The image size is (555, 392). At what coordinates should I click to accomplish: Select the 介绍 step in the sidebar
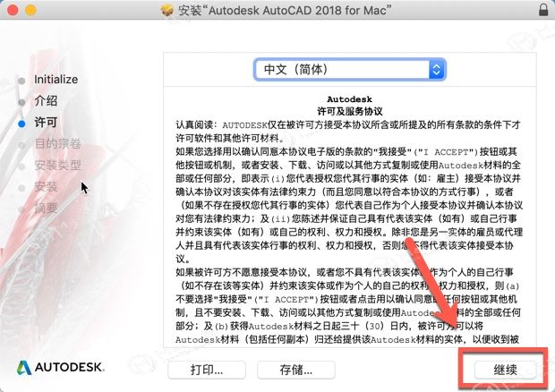tap(46, 101)
